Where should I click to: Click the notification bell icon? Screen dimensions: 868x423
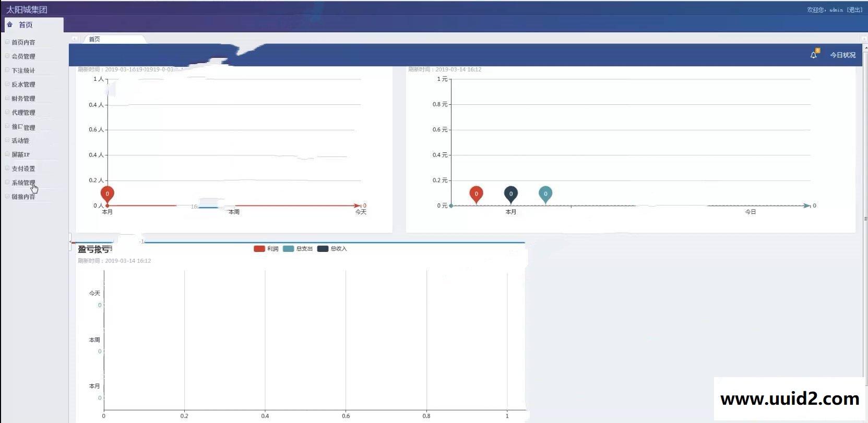pyautogui.click(x=813, y=55)
